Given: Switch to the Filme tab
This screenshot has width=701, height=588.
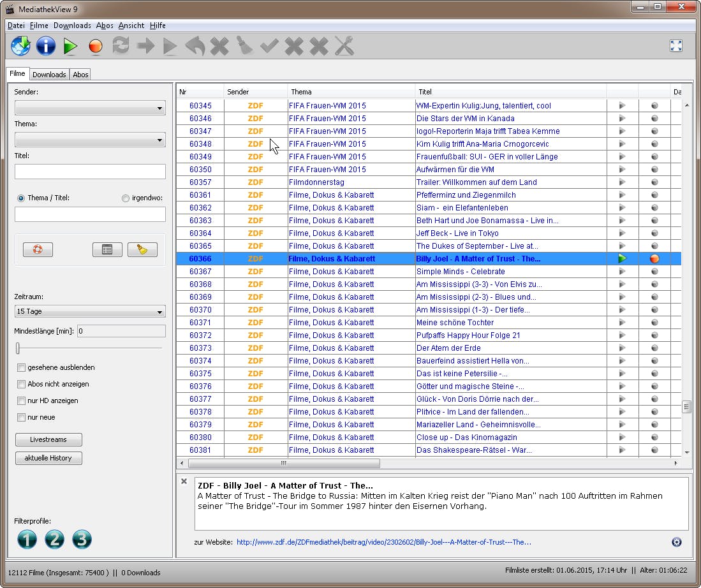Looking at the screenshot, I should click(17, 73).
